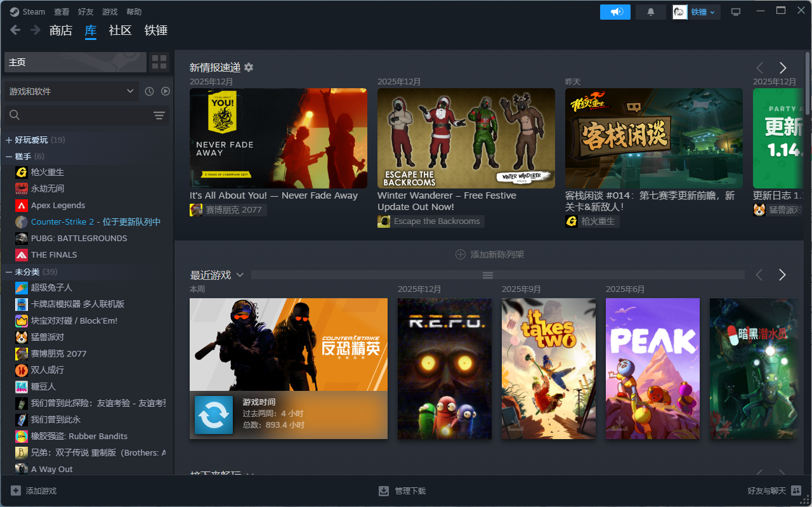Select the R.E.P.O. game thumbnail
Viewport: 812px width, 507px height.
444,368
